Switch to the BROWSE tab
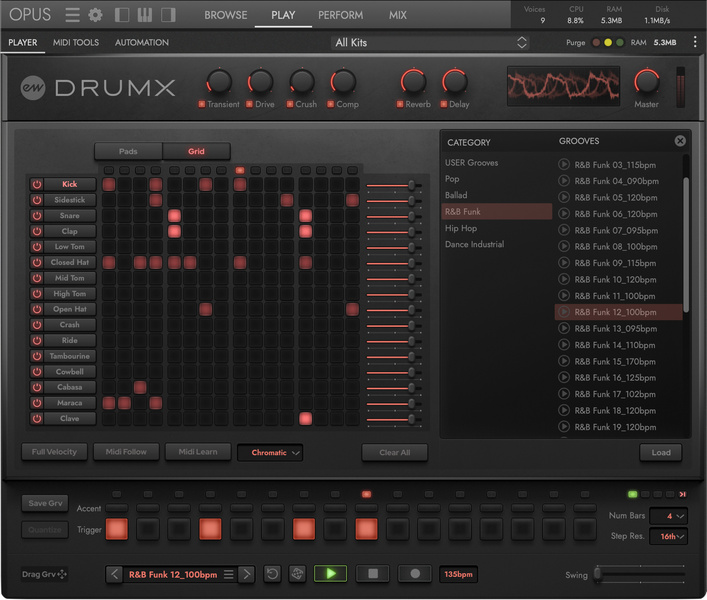 225,15
